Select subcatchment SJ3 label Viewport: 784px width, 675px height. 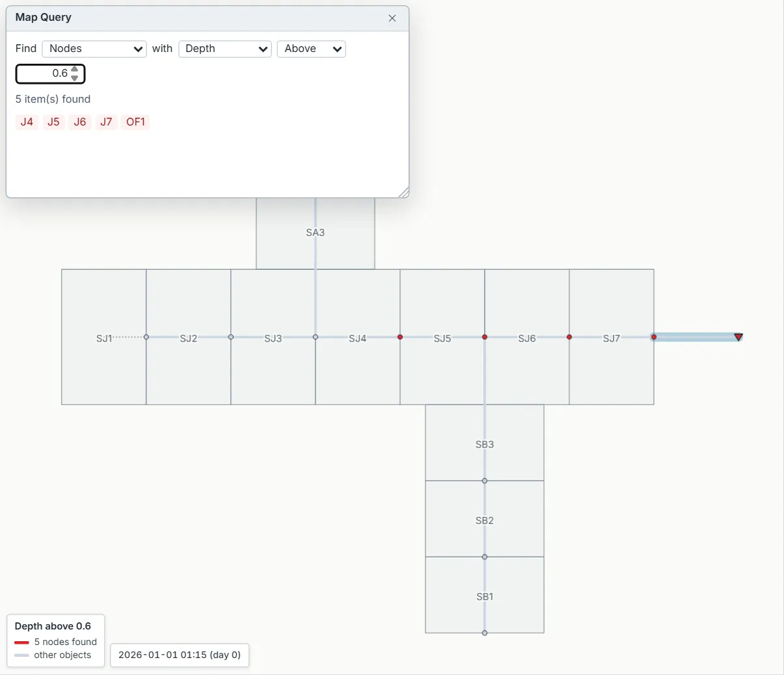pyautogui.click(x=273, y=338)
